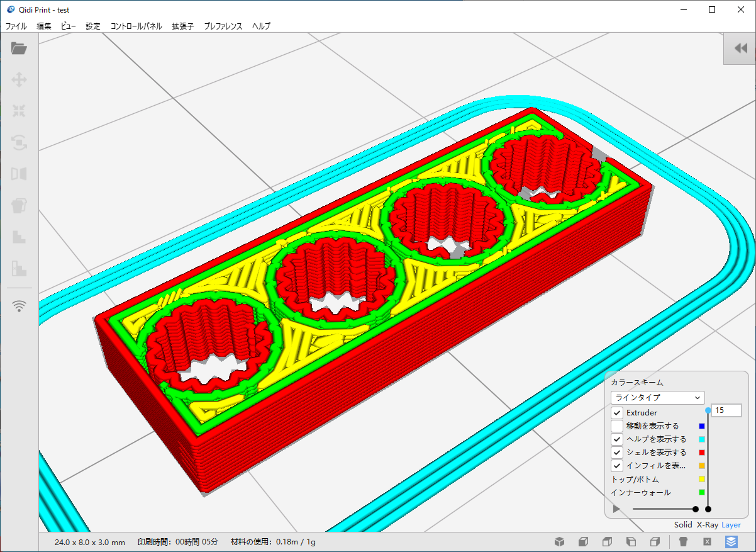Viewport: 756px width, 552px height.
Task: Click the Solid view model icon
Action: point(683,542)
